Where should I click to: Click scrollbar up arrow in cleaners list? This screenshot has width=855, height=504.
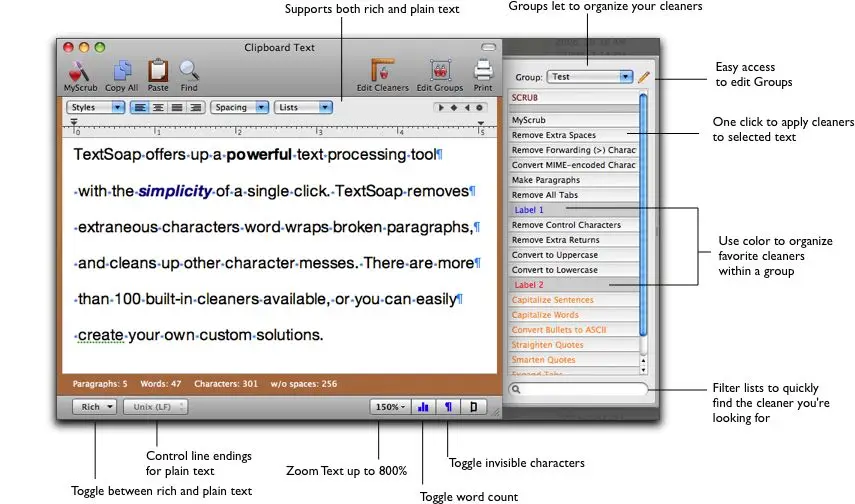(643, 361)
